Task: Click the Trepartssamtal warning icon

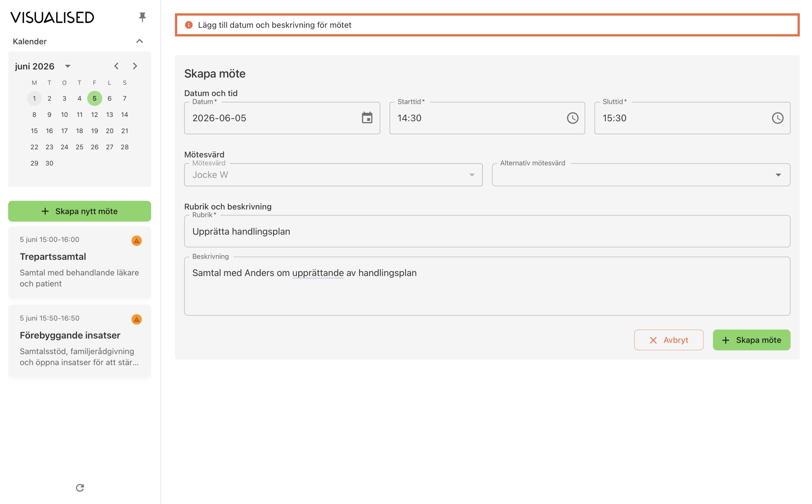Action: pos(137,241)
